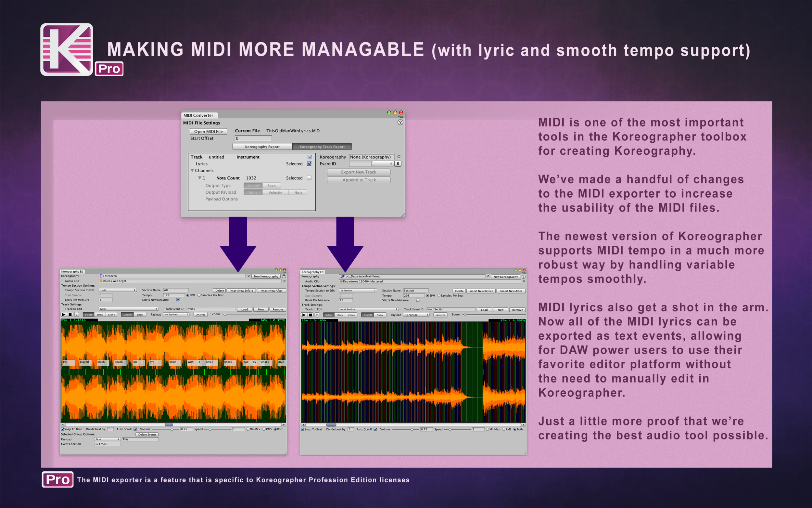Click Play button in Prod_DeparturesMainKoreo editor
The height and width of the screenshot is (508, 812).
[x=304, y=315]
